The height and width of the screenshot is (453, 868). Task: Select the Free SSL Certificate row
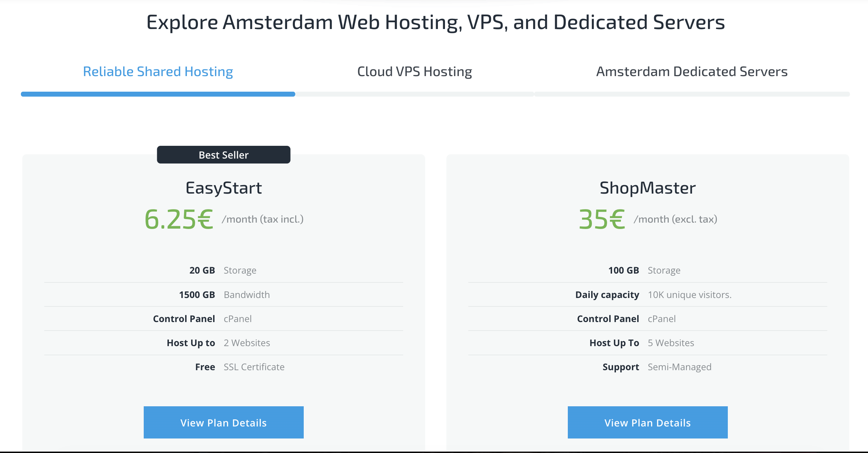(x=223, y=367)
